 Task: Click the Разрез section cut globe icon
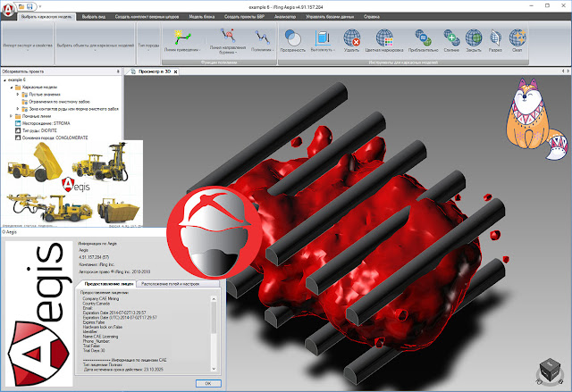pyautogui.click(x=495, y=38)
